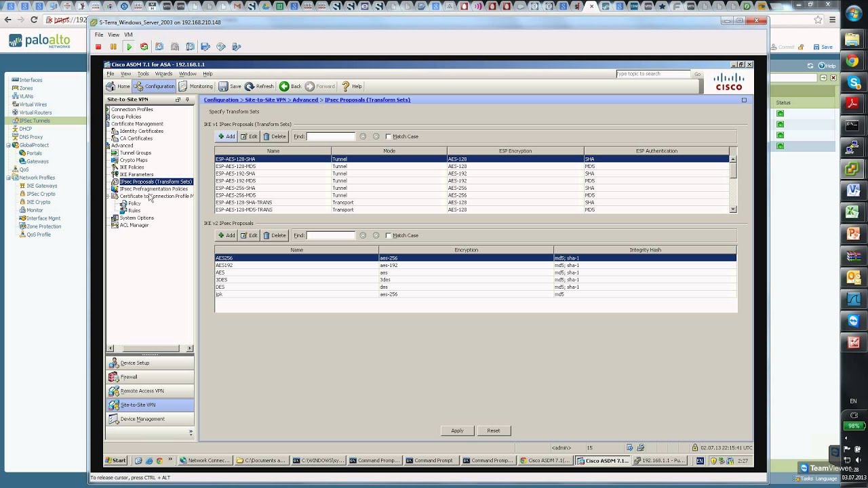868x488 pixels.
Task: Stop the VM with the red square icon
Action: coord(98,47)
